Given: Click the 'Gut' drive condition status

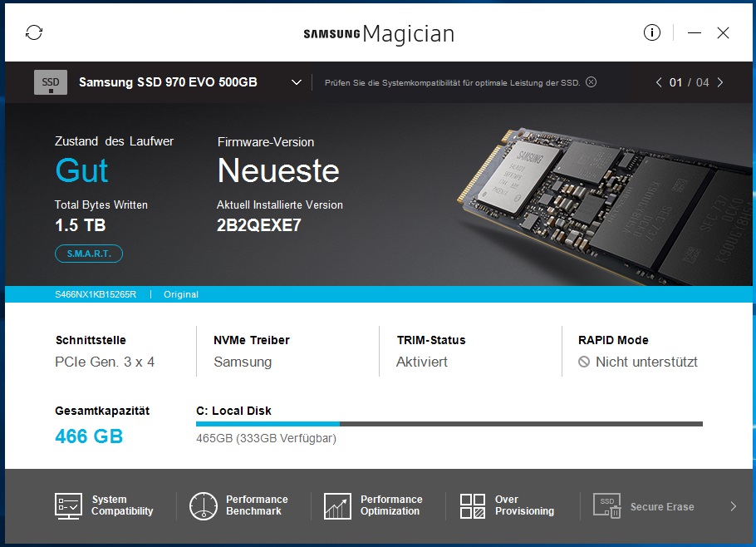Looking at the screenshot, I should click(x=81, y=170).
